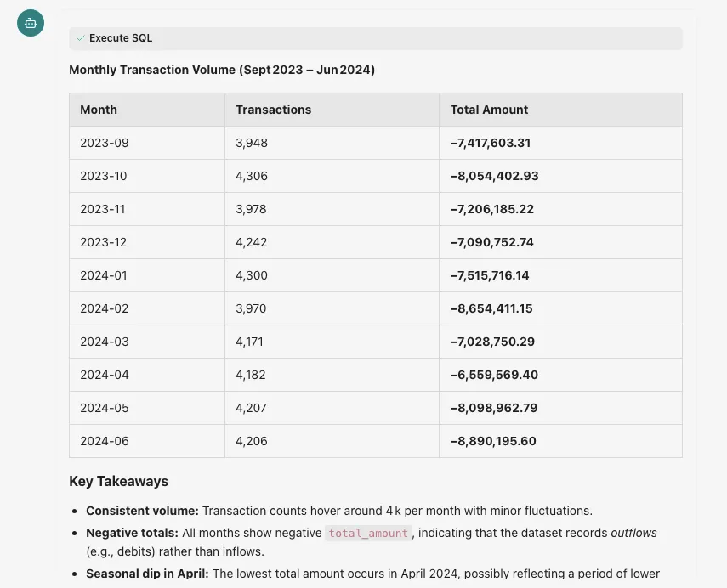Screen dimensions: 727x588
Task: Click the Total Amount column header
Action: click(489, 110)
